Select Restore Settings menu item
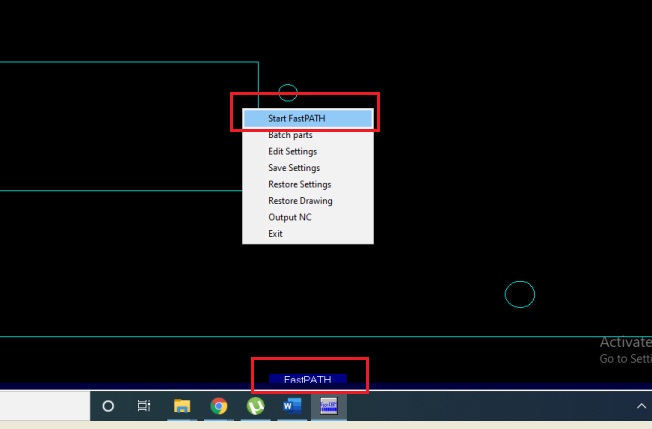The image size is (652, 429). tap(308, 184)
